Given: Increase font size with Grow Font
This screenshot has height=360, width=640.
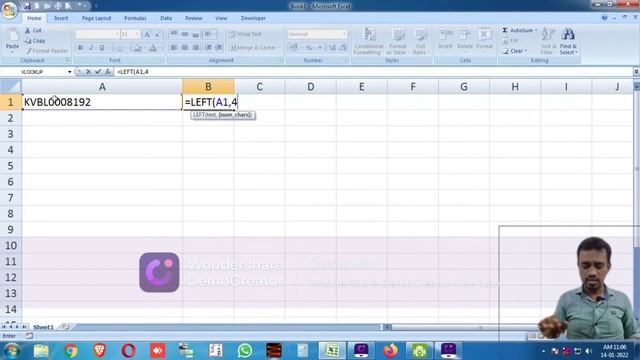Looking at the screenshot, I should [147, 34].
